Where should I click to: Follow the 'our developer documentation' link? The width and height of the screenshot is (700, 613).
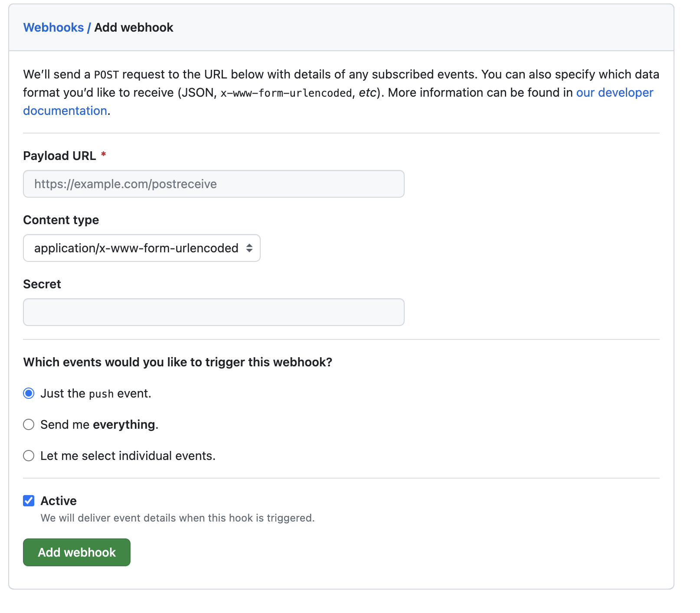click(614, 92)
